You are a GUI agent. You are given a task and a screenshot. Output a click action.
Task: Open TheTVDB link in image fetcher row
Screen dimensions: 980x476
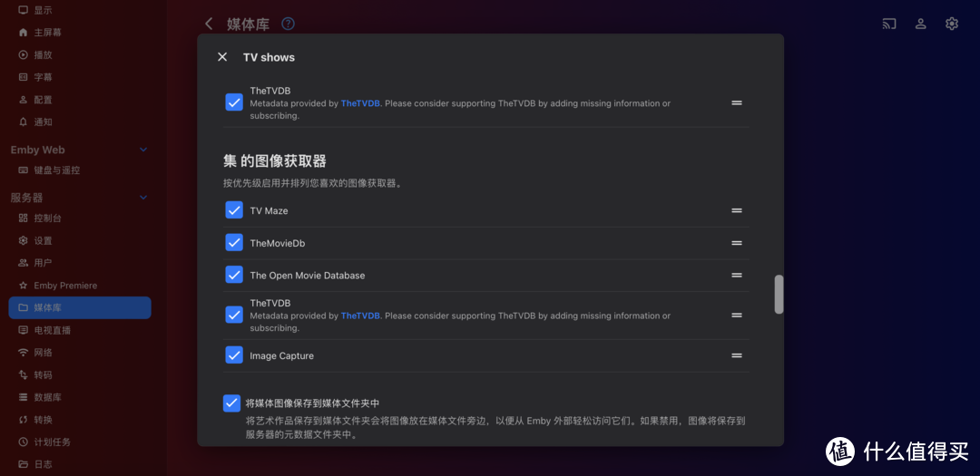(360, 316)
